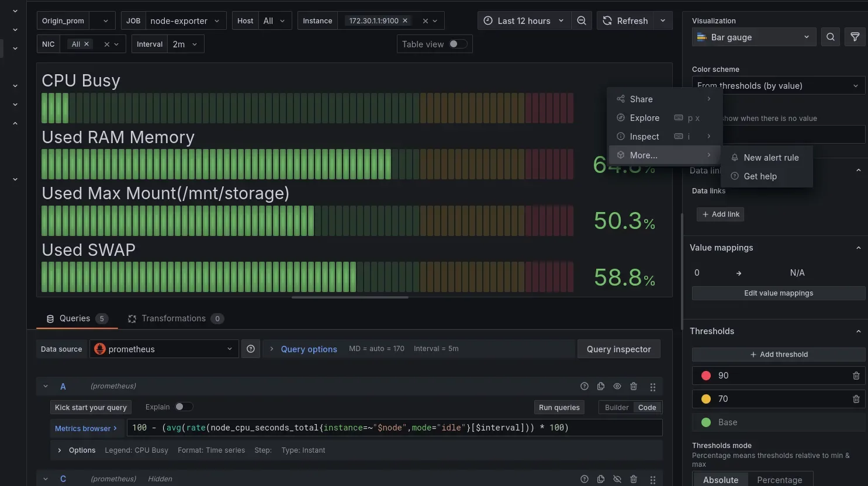Open the JOB node-exporter dropdown
Viewport: 868px width, 486px height.
tap(186, 20)
